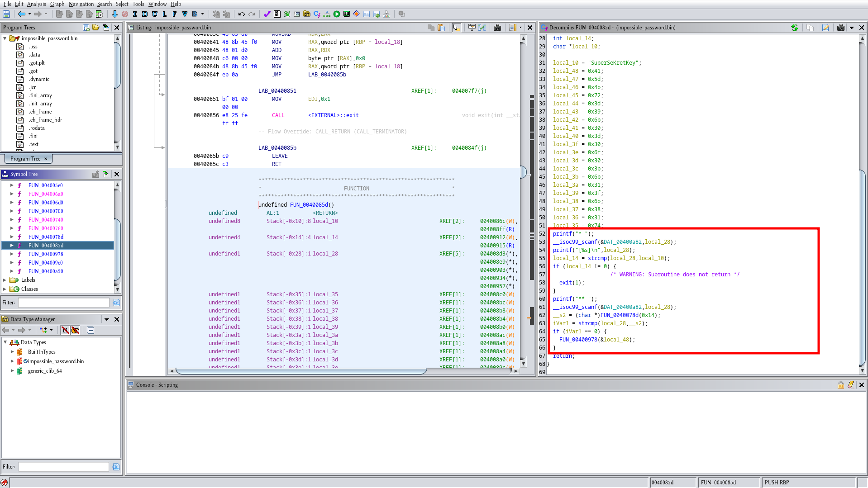Screen dimensions: 868x488
Task: Re-decompile using the green refresh icon
Action: pyautogui.click(x=795, y=28)
